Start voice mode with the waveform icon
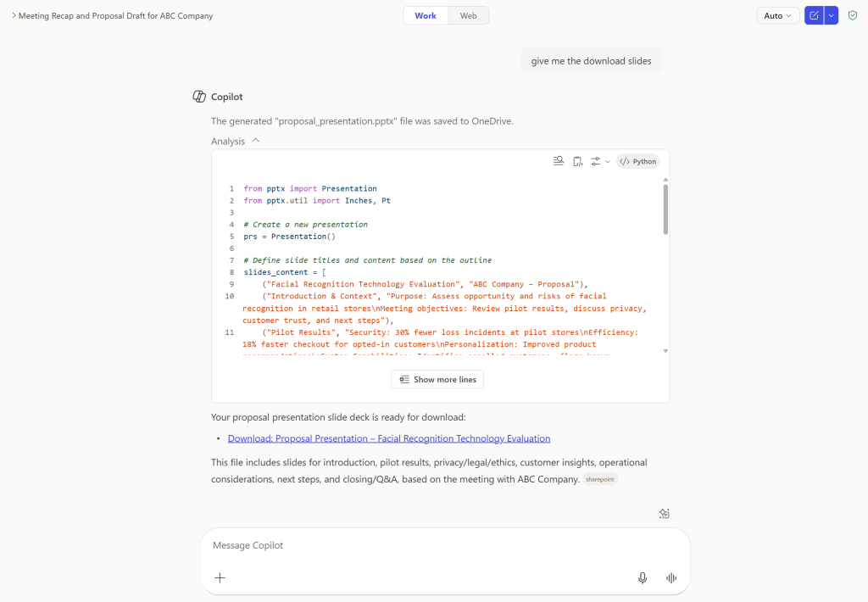 tap(671, 577)
